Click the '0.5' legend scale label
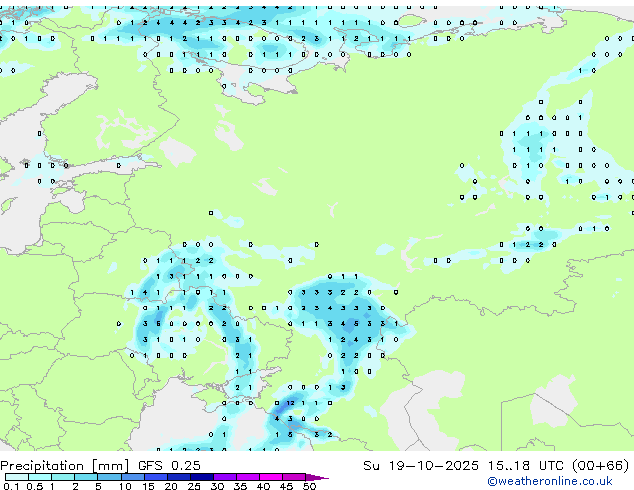 pos(35,486)
